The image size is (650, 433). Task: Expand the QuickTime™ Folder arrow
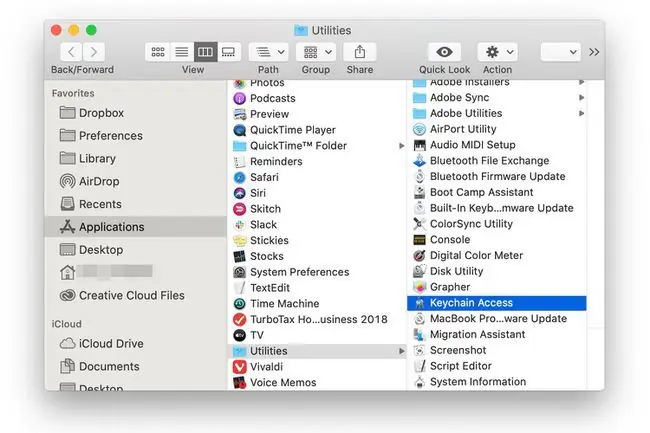pos(401,145)
